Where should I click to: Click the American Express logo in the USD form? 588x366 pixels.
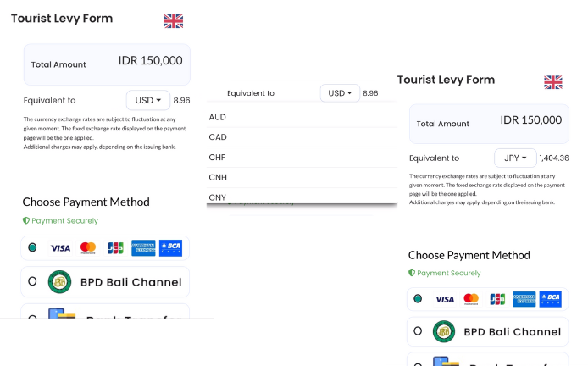coord(143,248)
